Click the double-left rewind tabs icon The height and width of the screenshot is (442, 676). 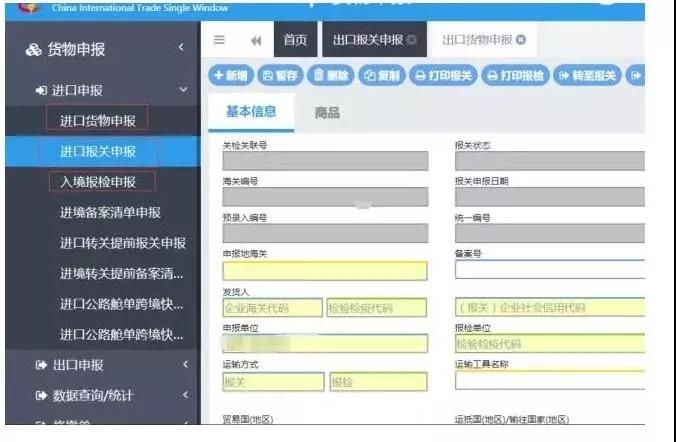255,40
